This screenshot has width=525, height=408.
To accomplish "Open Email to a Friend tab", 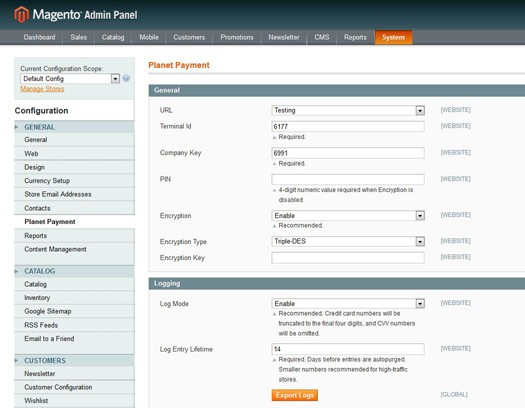I will tap(74, 339).
